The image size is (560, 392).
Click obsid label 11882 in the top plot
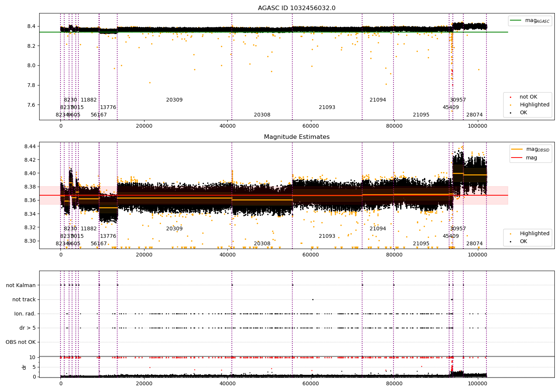tap(89, 100)
